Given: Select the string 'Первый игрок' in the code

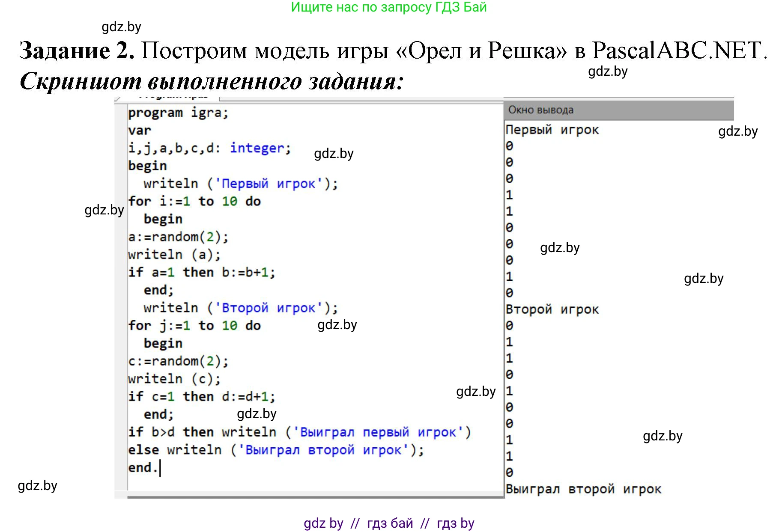Looking at the screenshot, I should pos(269,183).
